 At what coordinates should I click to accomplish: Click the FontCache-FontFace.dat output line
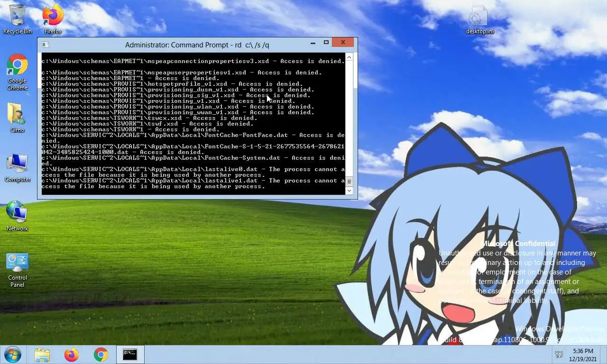(193, 138)
